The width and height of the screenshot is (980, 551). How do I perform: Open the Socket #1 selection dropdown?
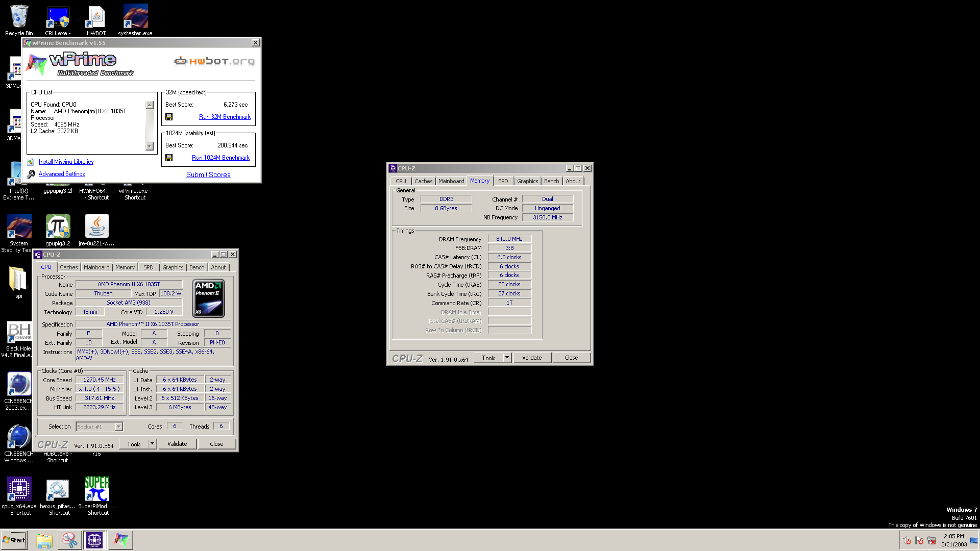click(x=118, y=427)
